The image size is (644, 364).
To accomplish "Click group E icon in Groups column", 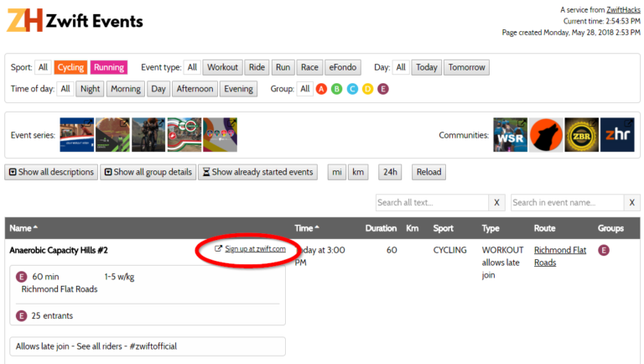I will pyautogui.click(x=604, y=250).
